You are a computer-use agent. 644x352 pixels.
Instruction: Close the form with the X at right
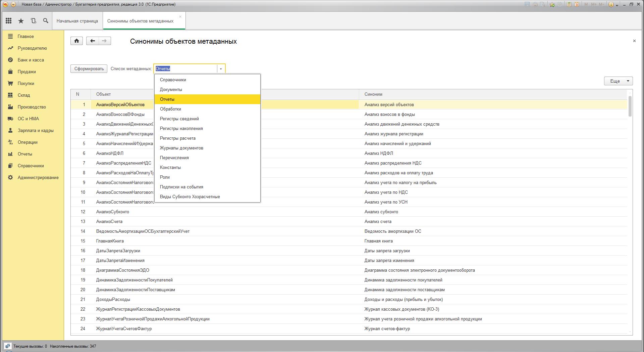(634, 41)
